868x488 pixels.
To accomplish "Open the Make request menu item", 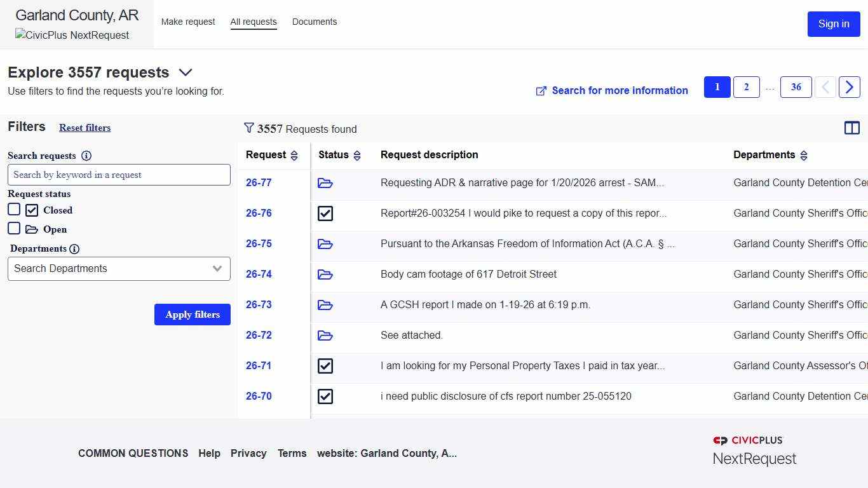I will (188, 22).
